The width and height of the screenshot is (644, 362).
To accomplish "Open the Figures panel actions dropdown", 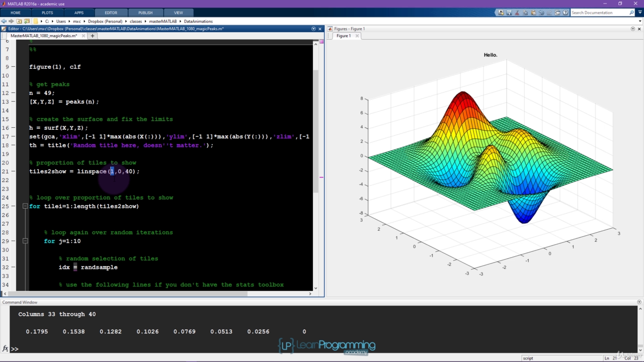I will click(633, 29).
